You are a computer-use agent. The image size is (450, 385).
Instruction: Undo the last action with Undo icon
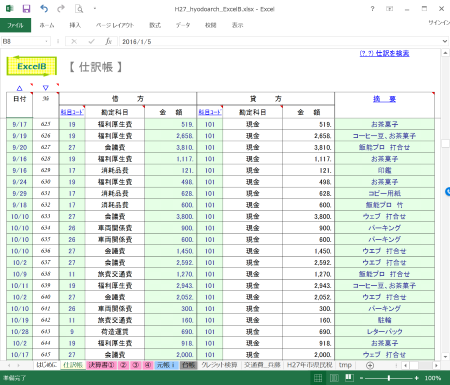coord(44,9)
